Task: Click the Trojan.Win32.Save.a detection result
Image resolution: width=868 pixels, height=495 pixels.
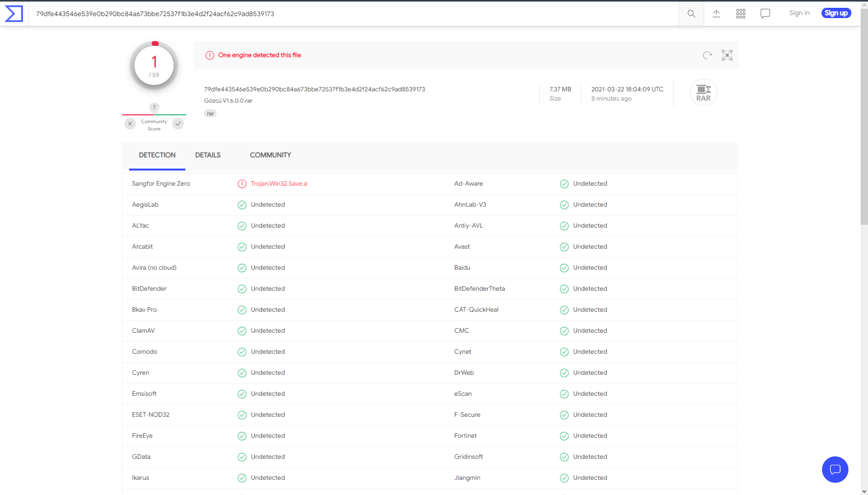Action: coord(279,184)
